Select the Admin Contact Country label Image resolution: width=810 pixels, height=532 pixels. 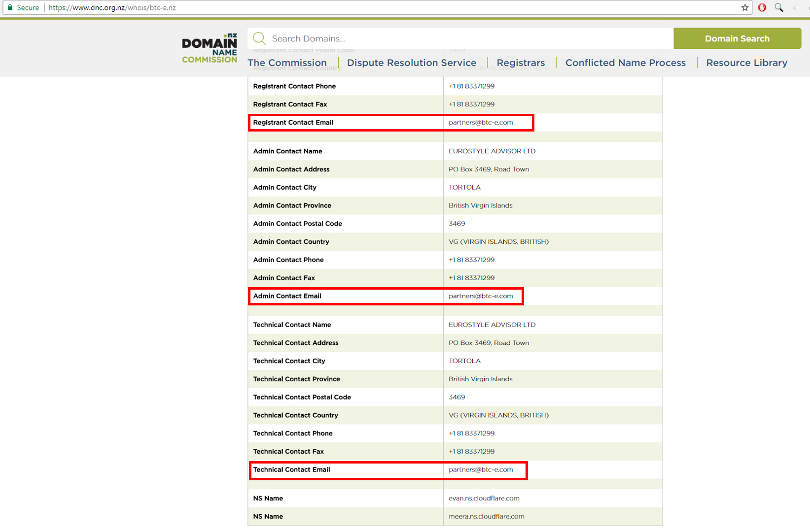pos(291,242)
